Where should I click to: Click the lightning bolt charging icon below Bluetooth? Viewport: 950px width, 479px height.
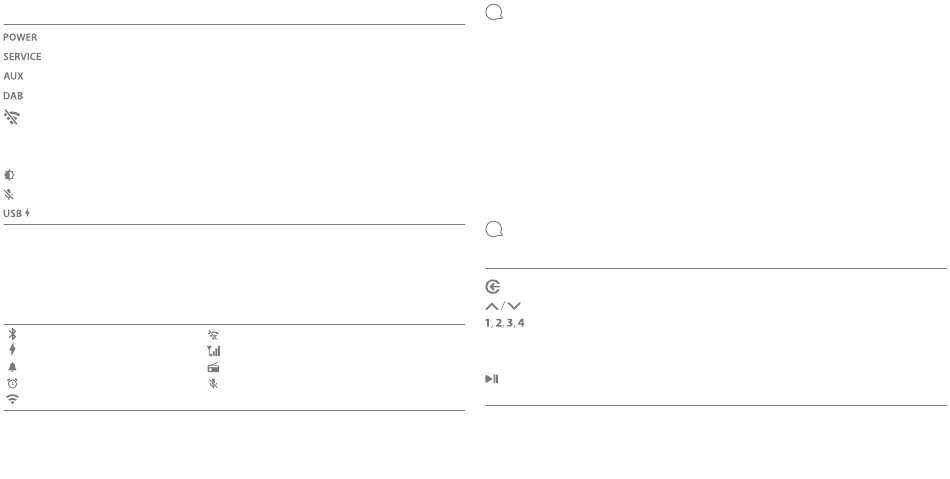click(x=12, y=349)
